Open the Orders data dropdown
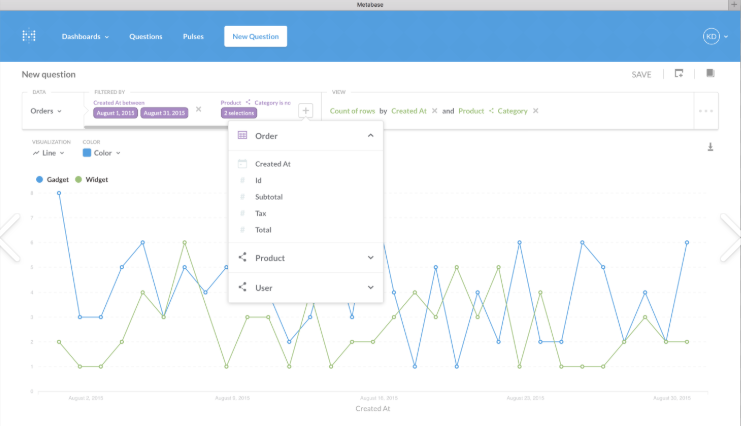This screenshot has width=741, height=426. click(46, 111)
